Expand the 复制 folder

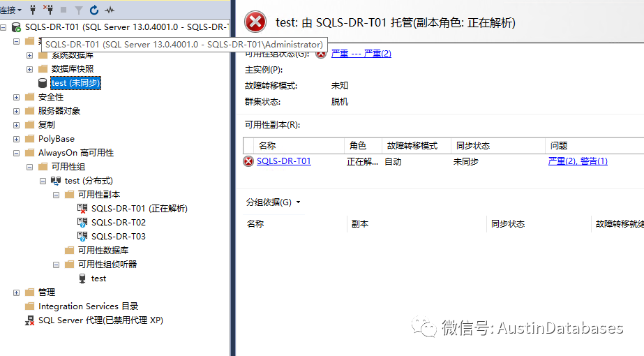click(17, 126)
